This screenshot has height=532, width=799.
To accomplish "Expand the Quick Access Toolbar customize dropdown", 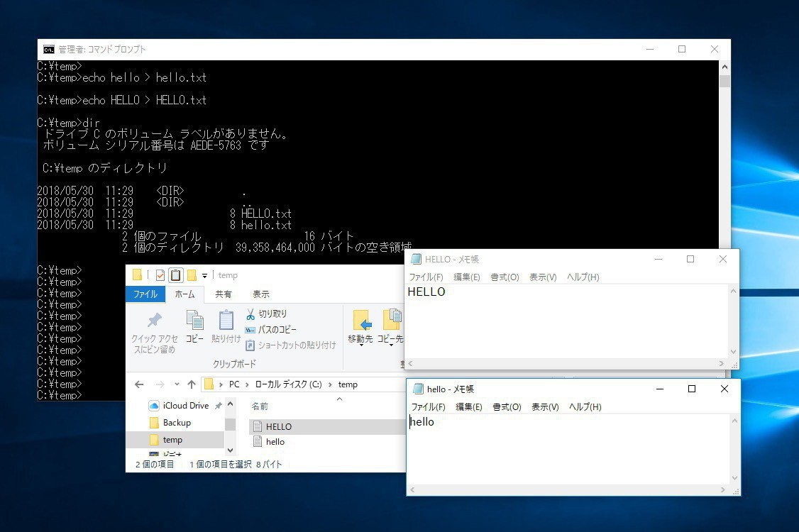I will click(x=205, y=275).
